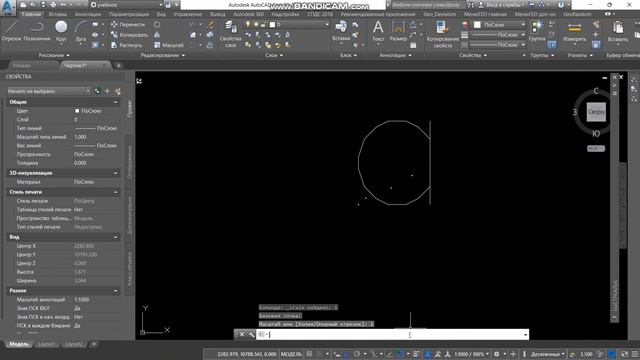Switch to the Модель layout tab
This screenshot has height=360, width=640.
pos(18,344)
